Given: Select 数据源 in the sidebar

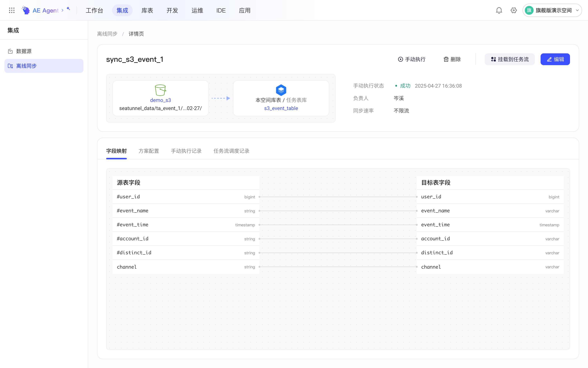Looking at the screenshot, I should coord(44,51).
